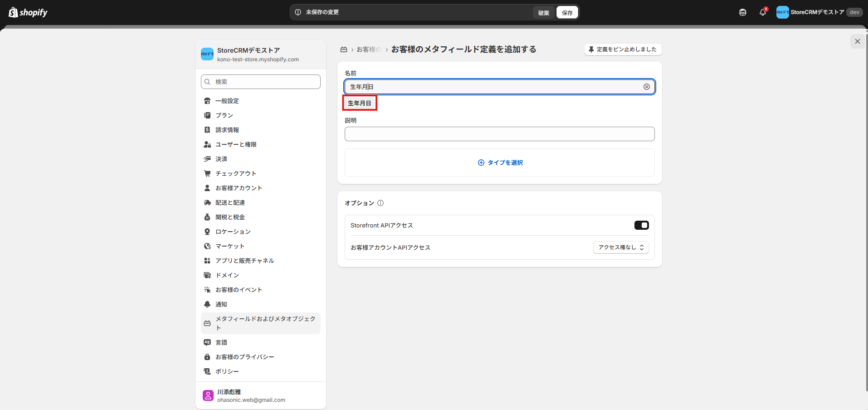The width and height of the screenshot is (868, 410).
Task: Click the 破棄 button to discard changes
Action: point(543,13)
